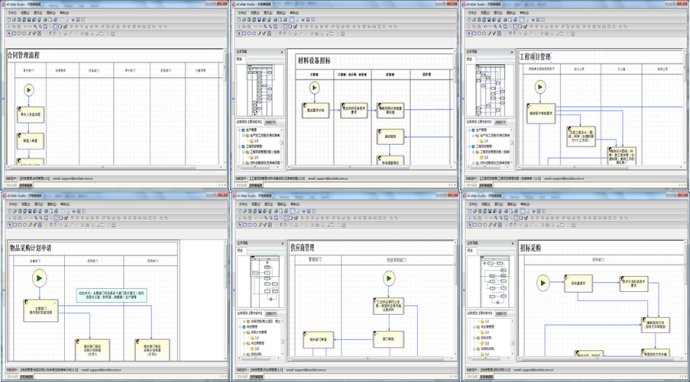Click the support email in 供应商管理 status bar
Viewport: 690px width, 382px height.
(x=306, y=370)
